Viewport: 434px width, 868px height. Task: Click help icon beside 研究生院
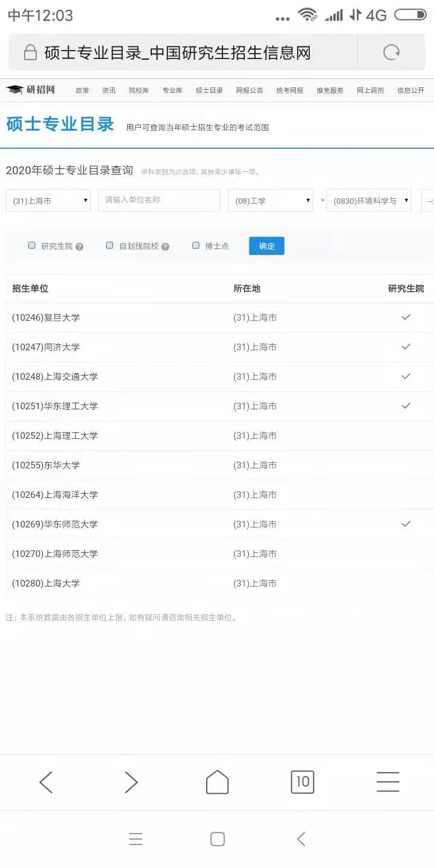(x=80, y=247)
